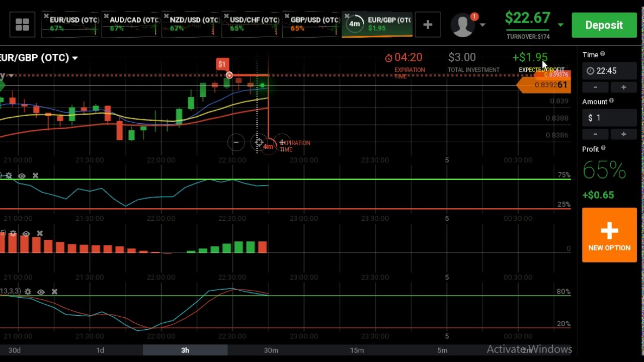
Task: Click the 04:20 expiration countdown
Action: (408, 57)
